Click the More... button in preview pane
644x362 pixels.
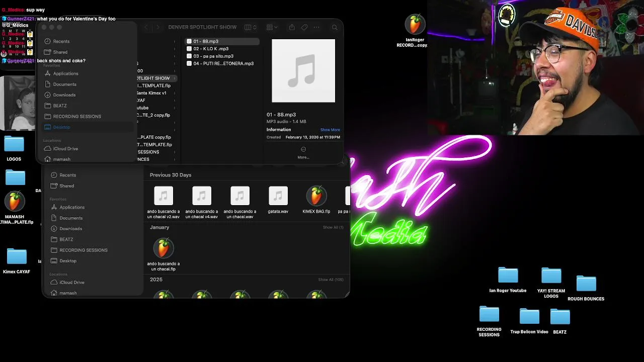303,153
